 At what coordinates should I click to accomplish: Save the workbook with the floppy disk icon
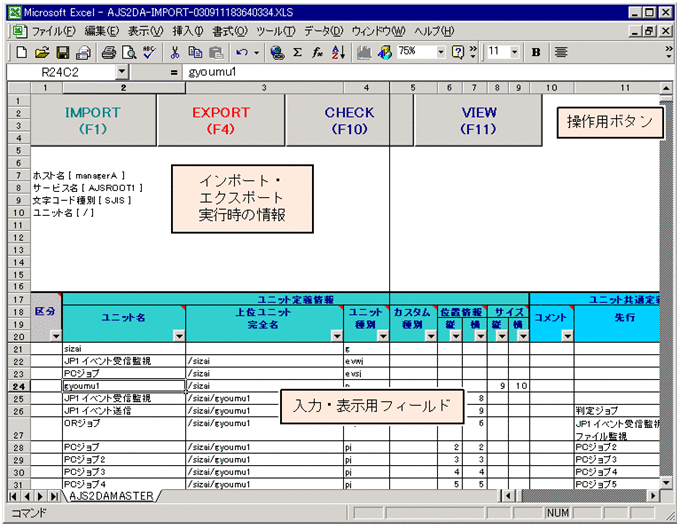(x=63, y=52)
